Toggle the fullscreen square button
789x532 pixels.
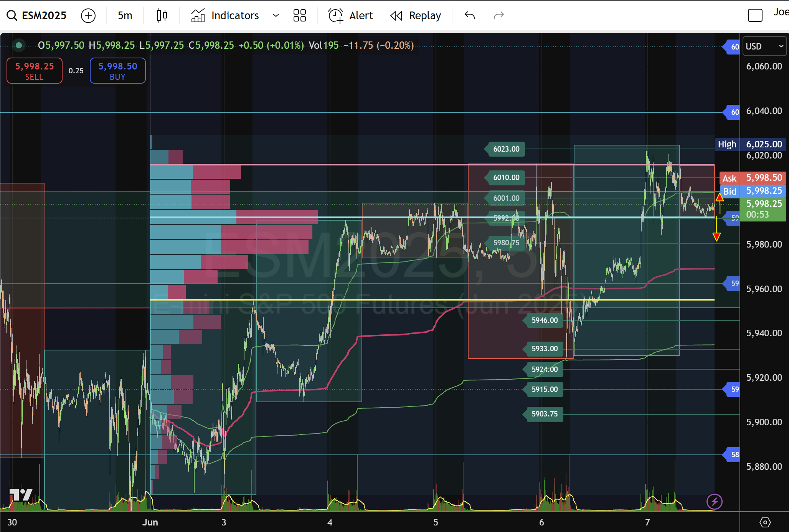[755, 15]
